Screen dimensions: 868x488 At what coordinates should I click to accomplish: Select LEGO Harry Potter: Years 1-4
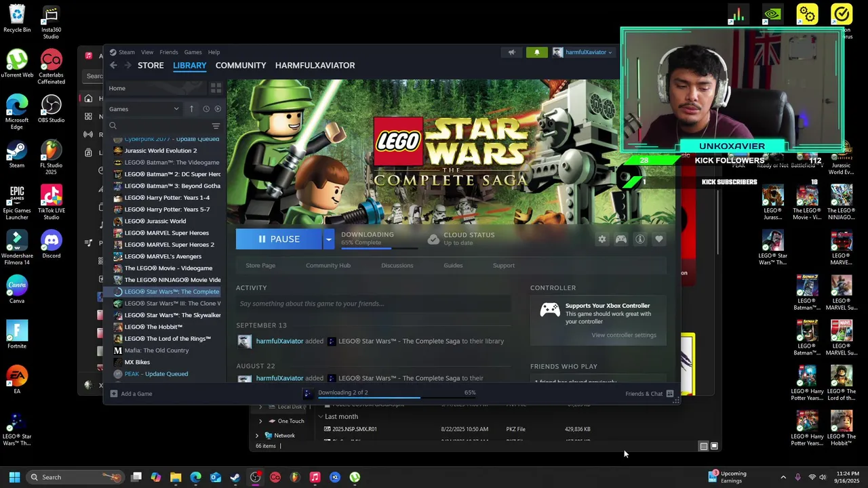coord(167,198)
